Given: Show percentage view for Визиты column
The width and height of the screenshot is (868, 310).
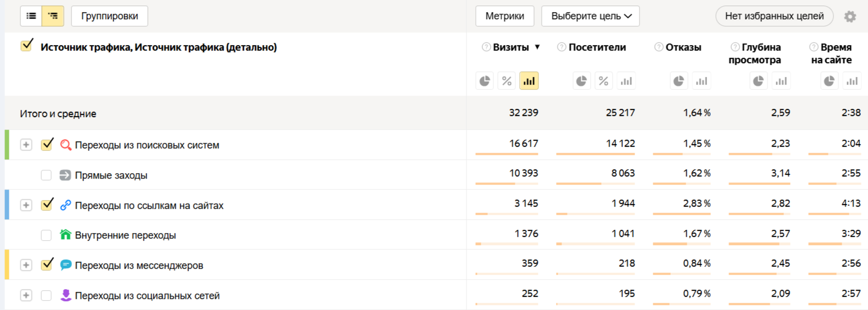Looking at the screenshot, I should pyautogui.click(x=507, y=81).
